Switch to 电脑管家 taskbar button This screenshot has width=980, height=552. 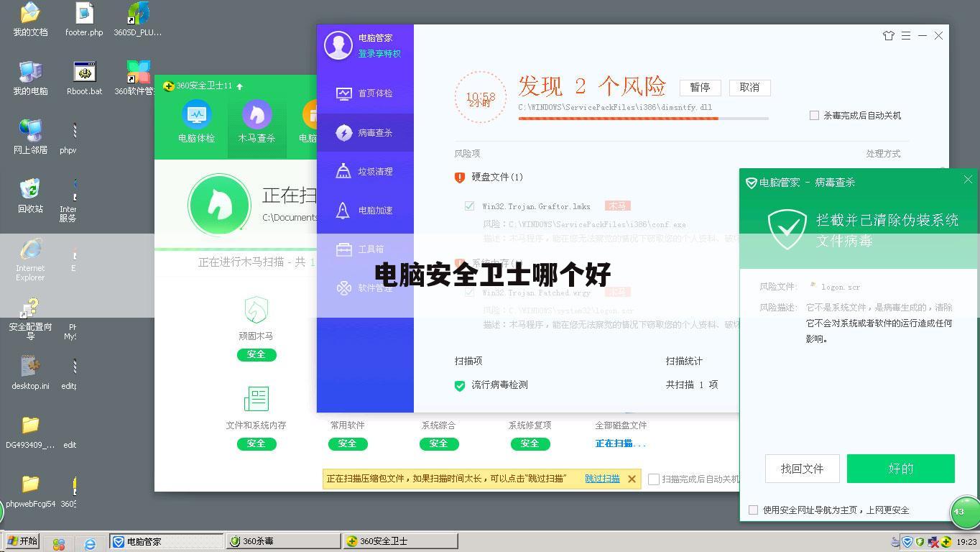coord(167,541)
